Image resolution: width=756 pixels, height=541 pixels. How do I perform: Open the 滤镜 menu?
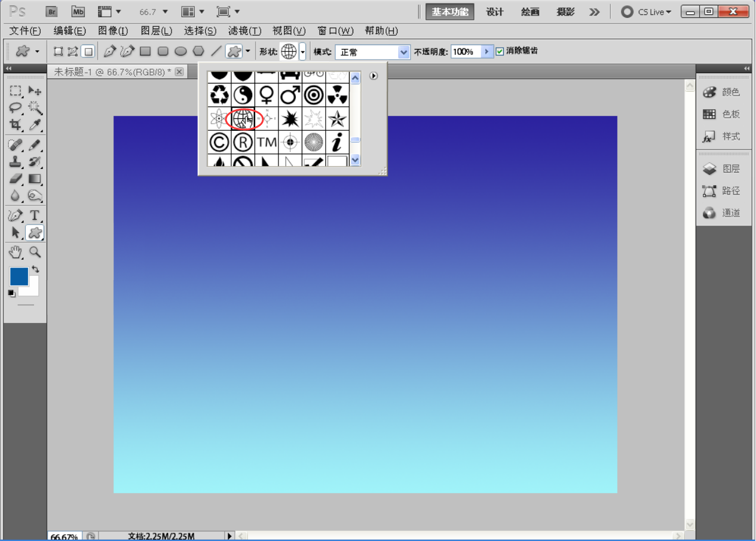(x=244, y=31)
